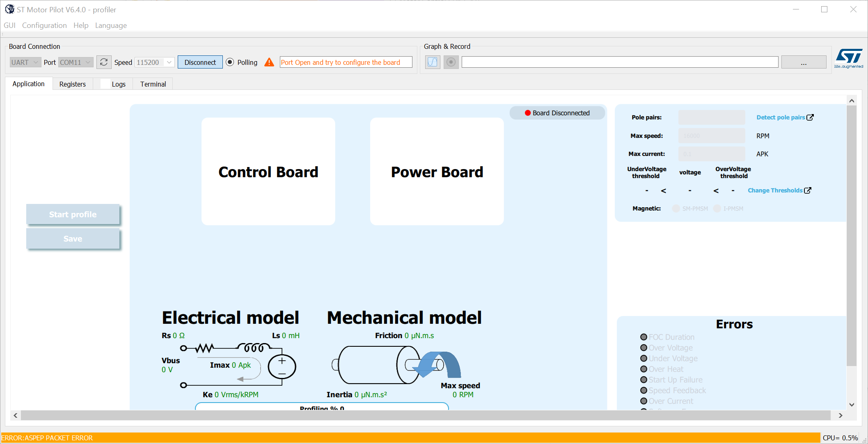Click the Change Thresholds external link icon
Viewport: 868px width, 444px height.
(808, 190)
